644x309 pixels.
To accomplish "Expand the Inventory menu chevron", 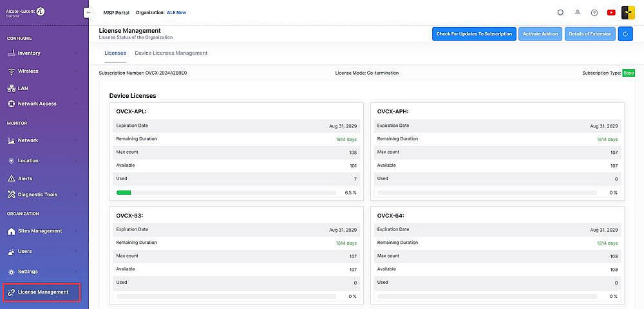I will 76,53.
